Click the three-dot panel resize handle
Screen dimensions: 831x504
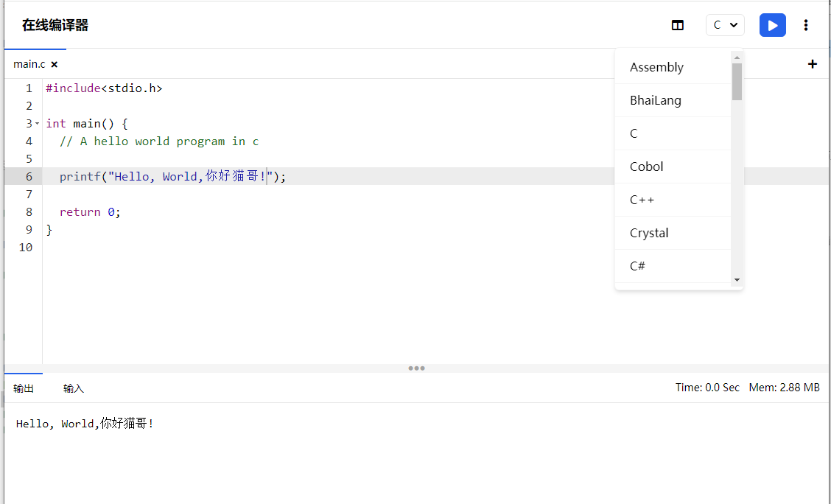(416, 368)
